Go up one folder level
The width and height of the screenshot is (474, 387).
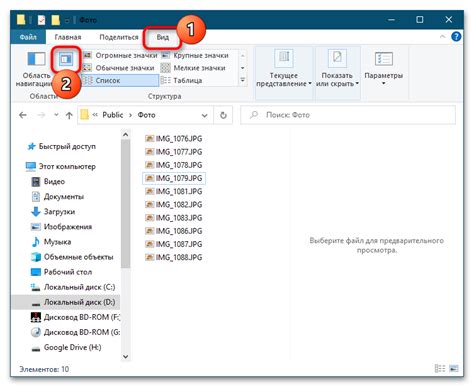point(69,115)
